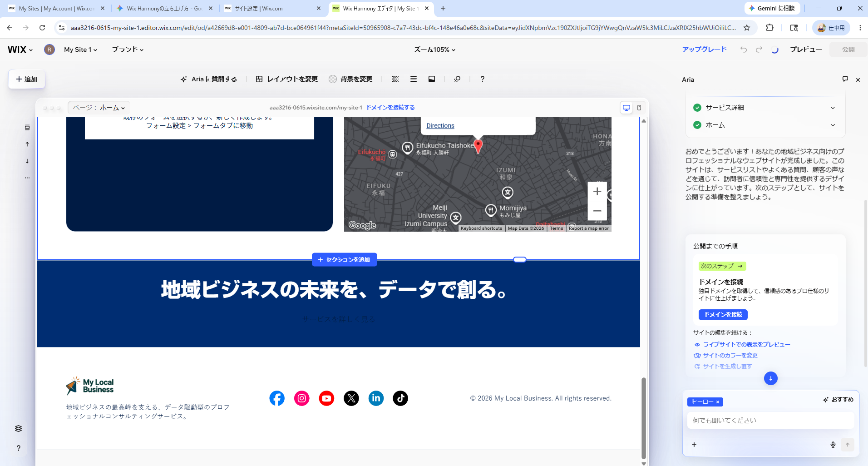Viewport: 868px width, 466px height.
Task: Click the plus attach icon in Aria input
Action: coord(694,445)
